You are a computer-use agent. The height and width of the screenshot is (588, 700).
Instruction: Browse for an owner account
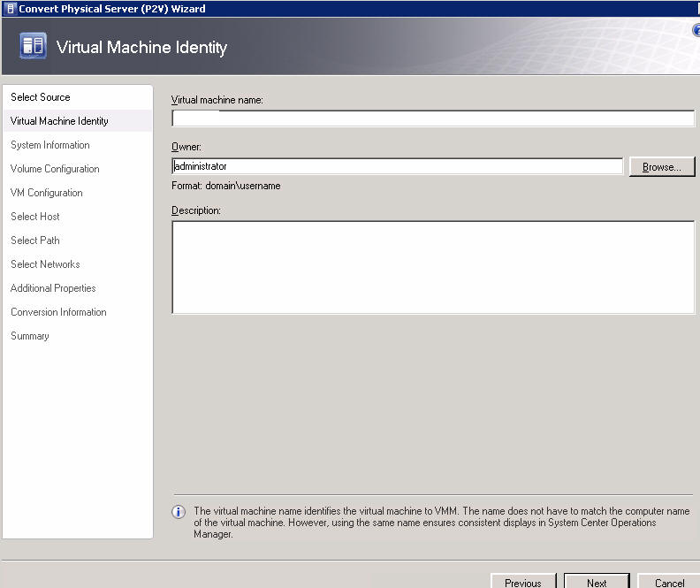coord(662,166)
